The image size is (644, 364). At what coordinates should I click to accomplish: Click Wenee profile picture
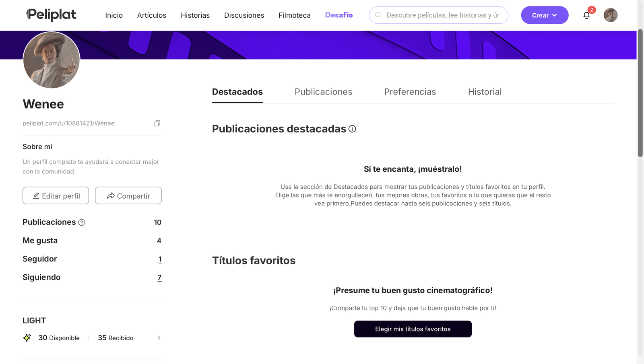pyautogui.click(x=52, y=60)
